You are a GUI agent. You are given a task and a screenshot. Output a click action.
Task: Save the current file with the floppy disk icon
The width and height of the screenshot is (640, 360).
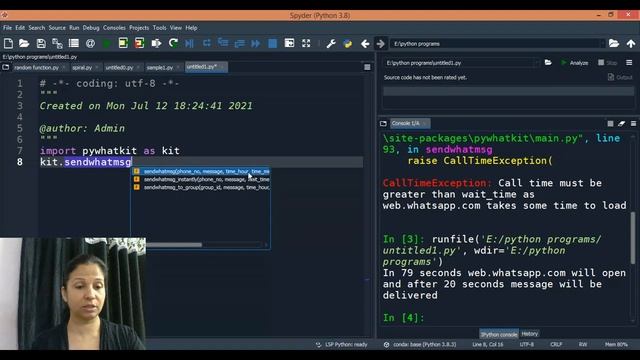(x=41, y=43)
